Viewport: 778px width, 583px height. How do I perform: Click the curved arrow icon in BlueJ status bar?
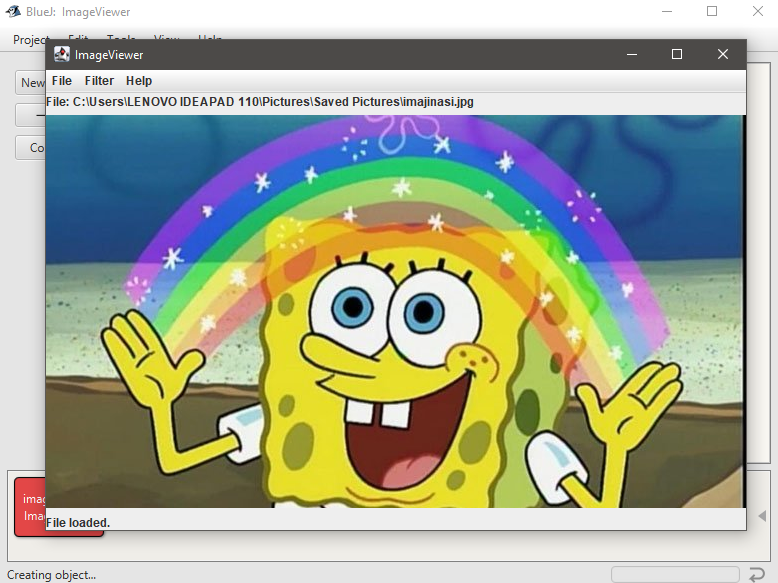tap(757, 575)
